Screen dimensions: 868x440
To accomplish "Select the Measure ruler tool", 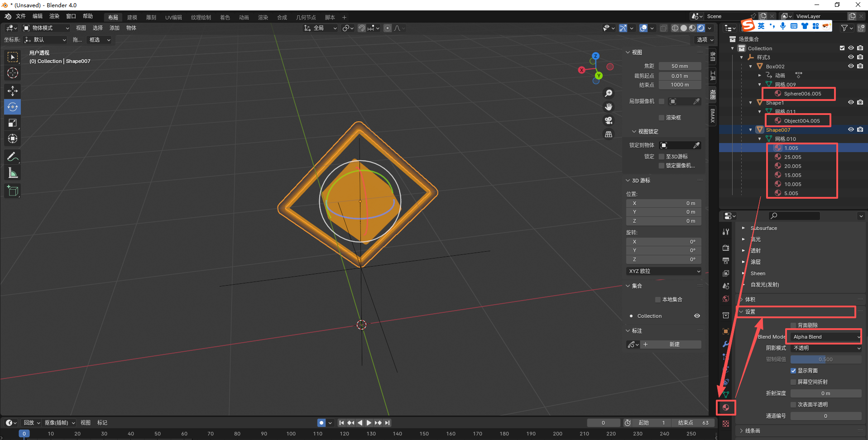I will pos(13,173).
